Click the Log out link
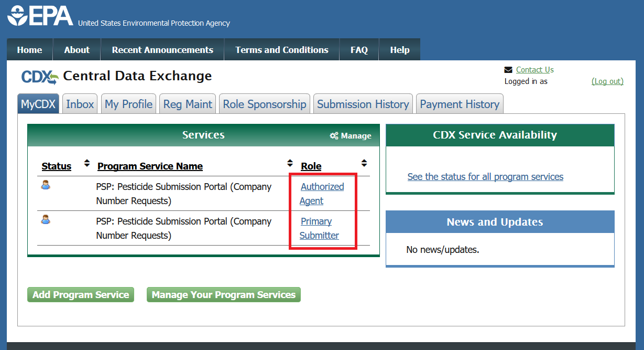This screenshot has height=350, width=644. click(607, 81)
